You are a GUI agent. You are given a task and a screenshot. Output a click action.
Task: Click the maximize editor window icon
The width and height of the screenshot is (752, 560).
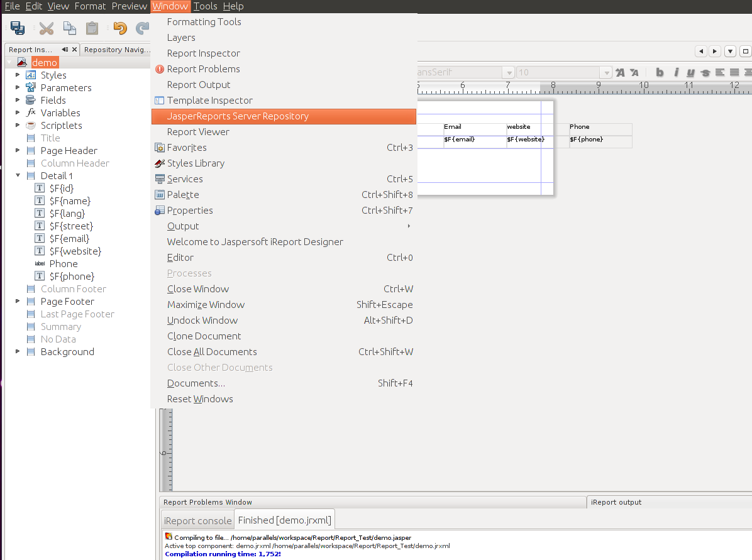click(745, 52)
